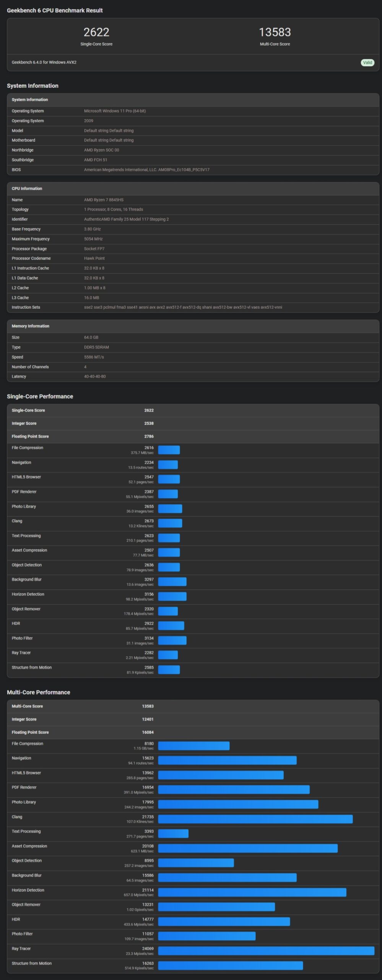Click the 375.7 MB/sec File Compression rate
Viewport: 382px width, 980px height.
point(142,453)
